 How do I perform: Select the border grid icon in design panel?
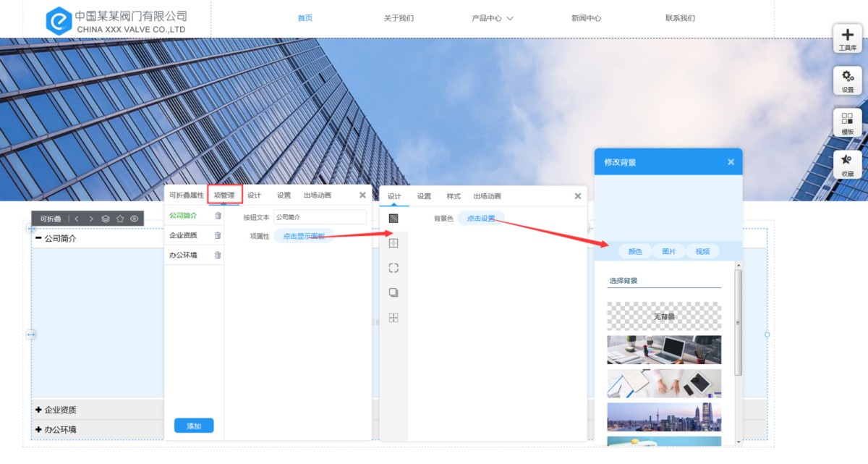click(x=393, y=243)
